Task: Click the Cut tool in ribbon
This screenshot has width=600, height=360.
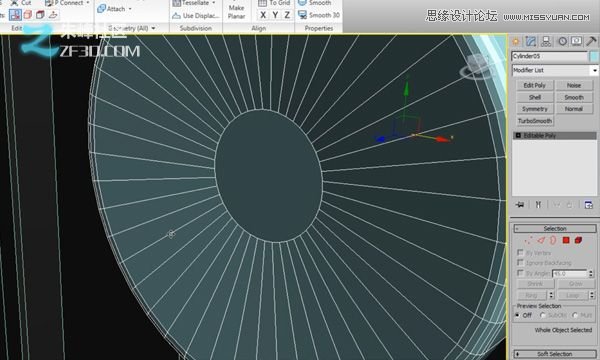Action: (21, 3)
